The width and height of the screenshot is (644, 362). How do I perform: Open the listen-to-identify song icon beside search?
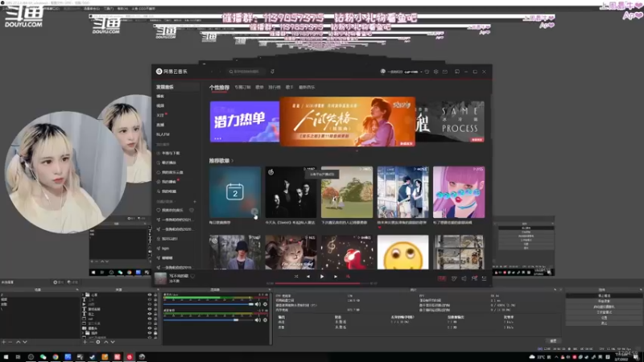coord(272,72)
